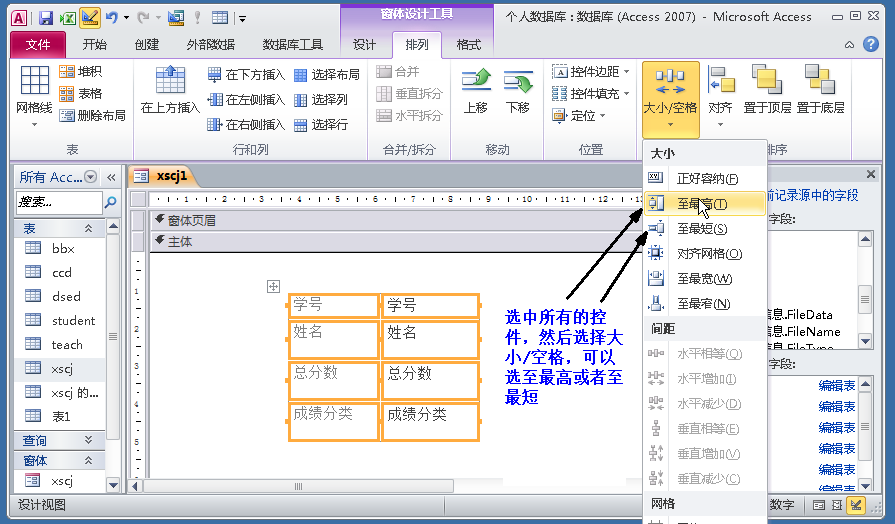
Task: Select the 总分数 text box control
Action: coord(430,380)
